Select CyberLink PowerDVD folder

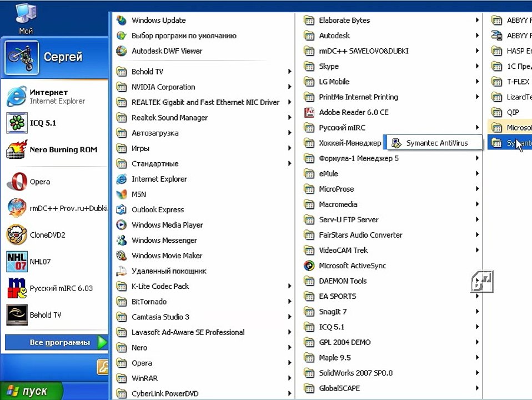coord(204,393)
